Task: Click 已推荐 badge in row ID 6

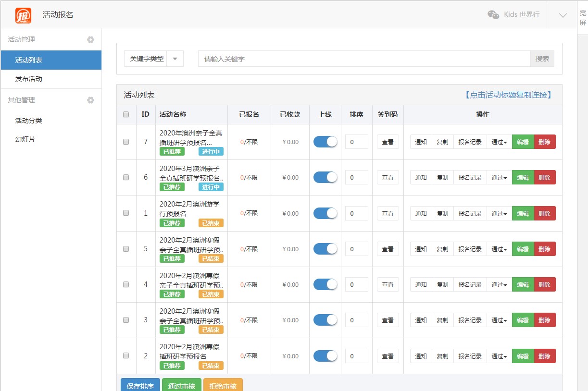Action: 172,187
